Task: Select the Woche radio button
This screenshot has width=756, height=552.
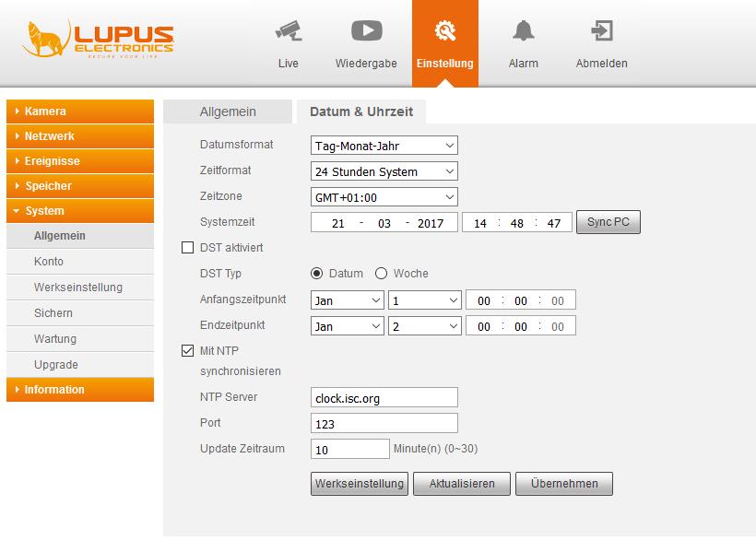Action: [381, 274]
